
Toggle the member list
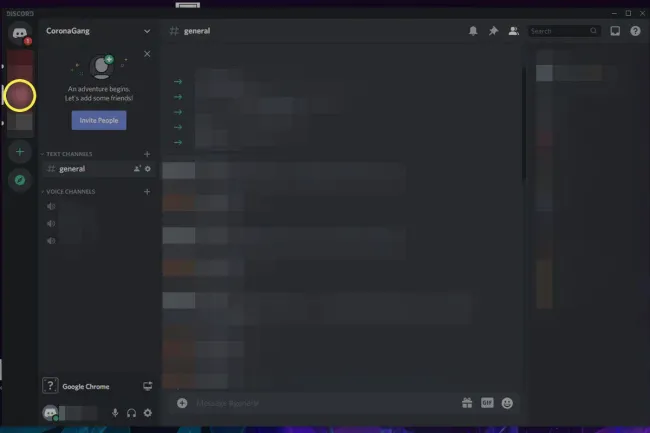[514, 31]
